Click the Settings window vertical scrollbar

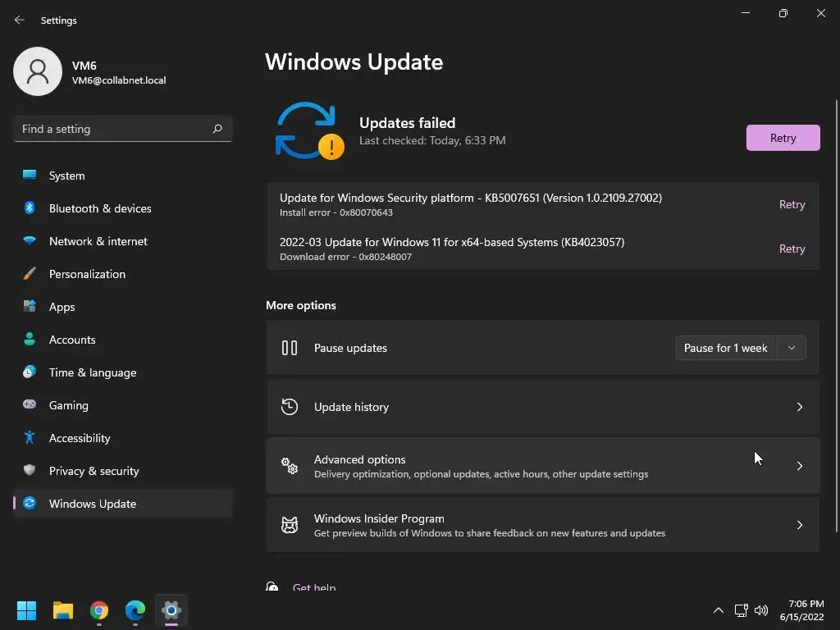(836, 315)
